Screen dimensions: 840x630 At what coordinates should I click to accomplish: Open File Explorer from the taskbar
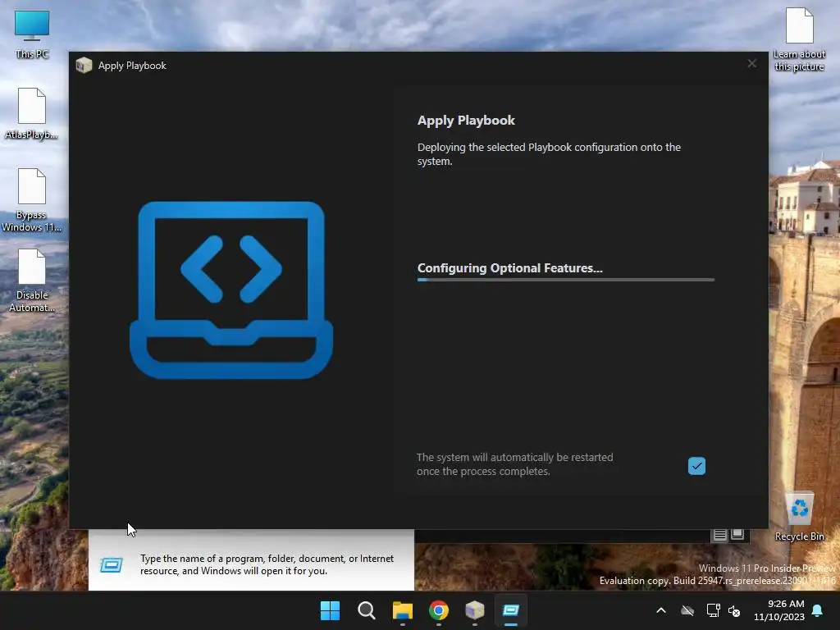coord(402,610)
